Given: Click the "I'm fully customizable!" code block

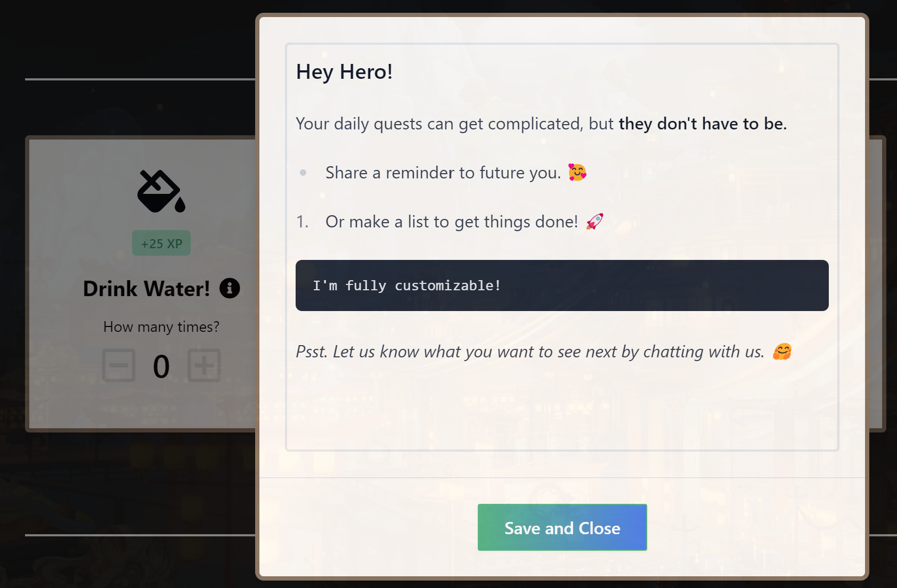Looking at the screenshot, I should [562, 285].
